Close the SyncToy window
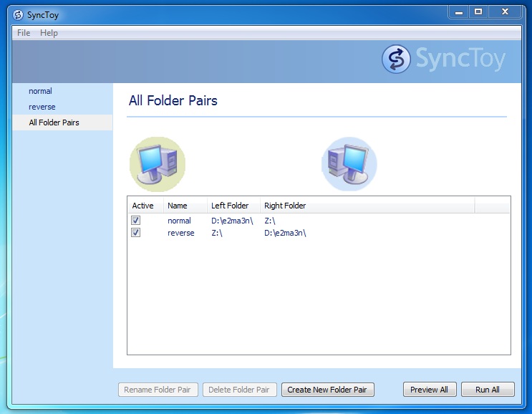This screenshot has height=414, width=532. (505, 12)
